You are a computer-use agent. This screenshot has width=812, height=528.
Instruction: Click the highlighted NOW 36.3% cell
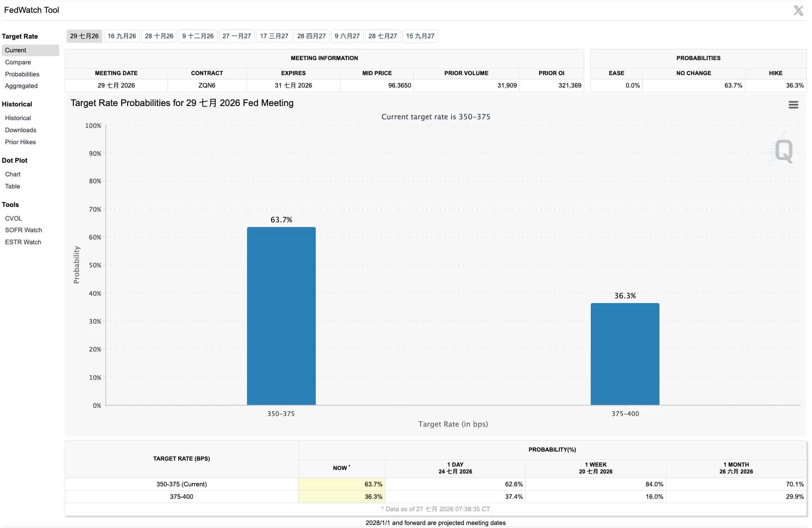[x=342, y=497]
